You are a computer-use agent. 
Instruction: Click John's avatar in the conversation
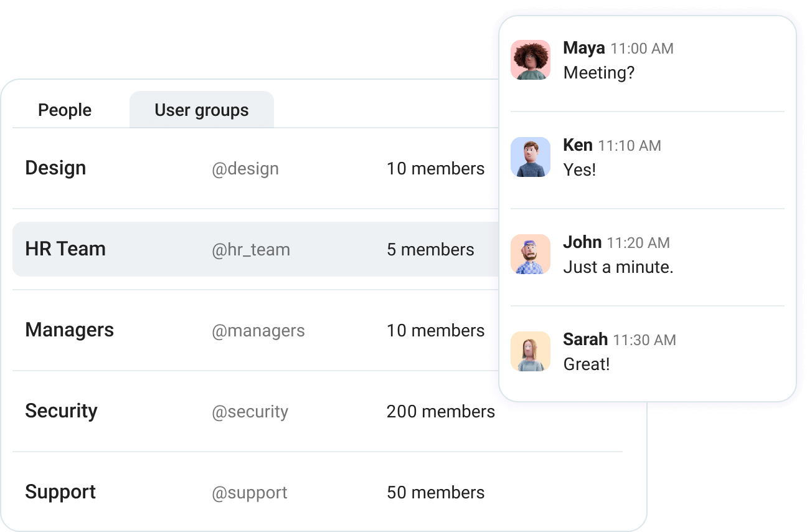(531, 254)
